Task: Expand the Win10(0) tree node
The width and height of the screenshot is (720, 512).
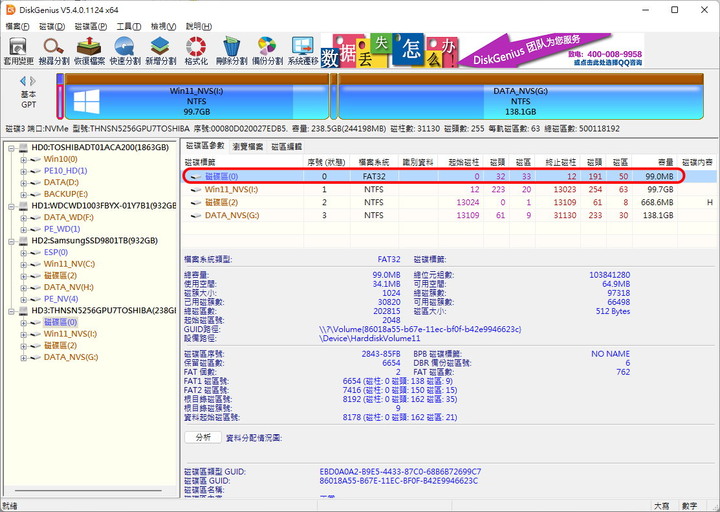Action: 23,160
